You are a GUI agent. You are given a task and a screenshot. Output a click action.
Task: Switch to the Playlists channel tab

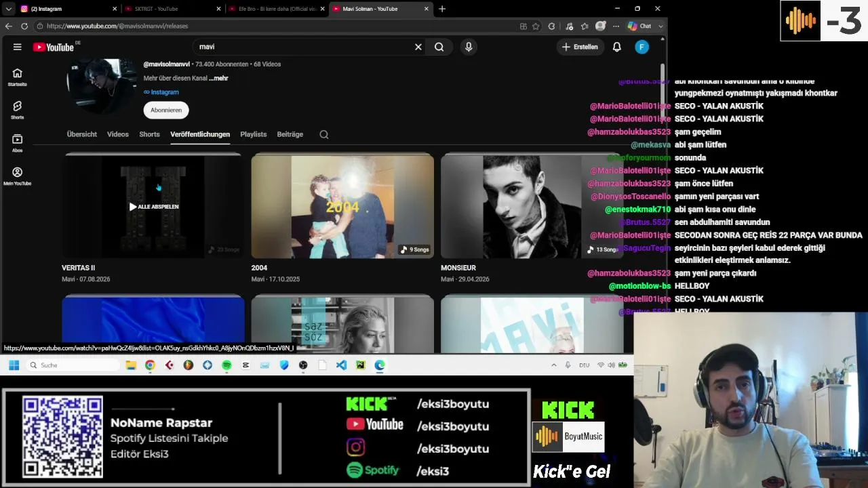254,134
